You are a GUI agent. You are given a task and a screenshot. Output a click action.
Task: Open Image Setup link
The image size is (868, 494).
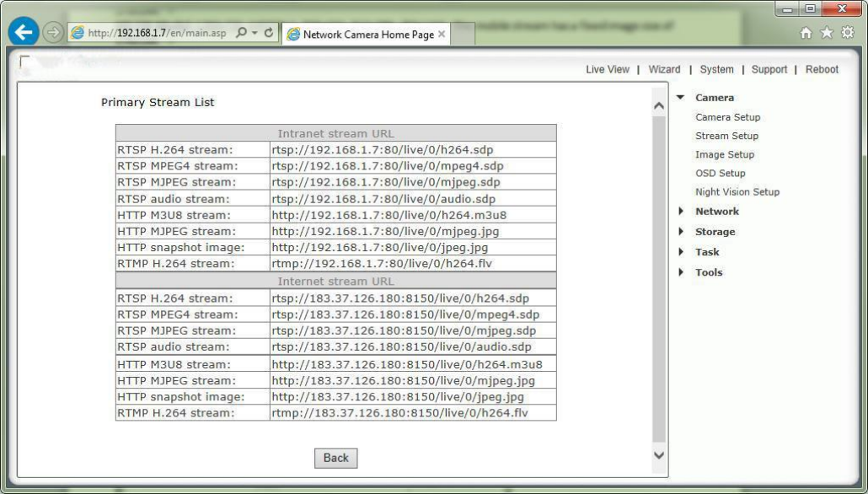(725, 154)
